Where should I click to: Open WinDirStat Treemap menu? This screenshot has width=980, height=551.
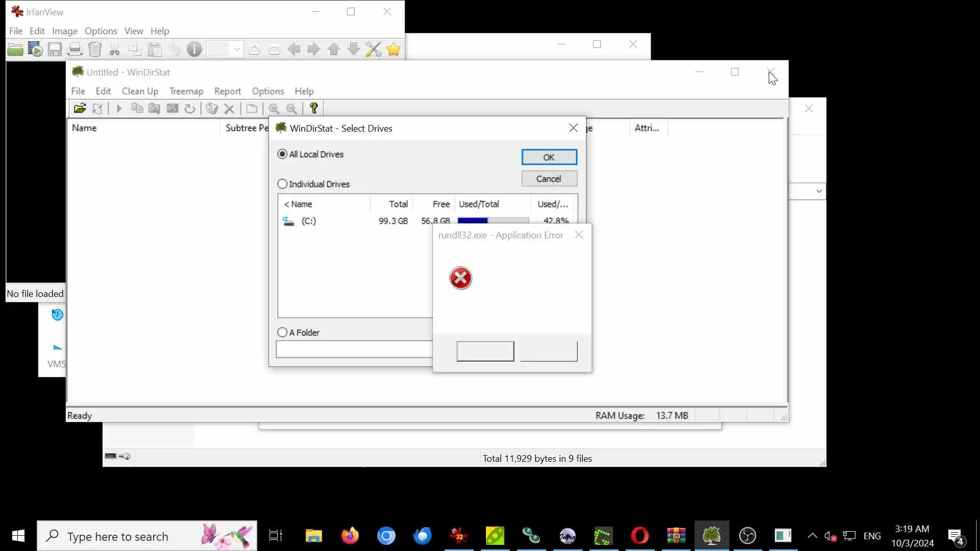click(186, 91)
